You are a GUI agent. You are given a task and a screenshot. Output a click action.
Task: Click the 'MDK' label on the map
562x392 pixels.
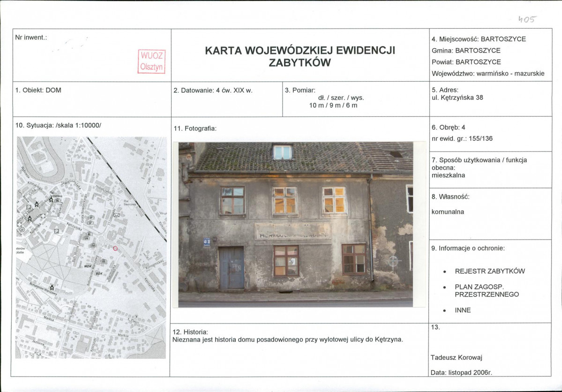(88, 266)
